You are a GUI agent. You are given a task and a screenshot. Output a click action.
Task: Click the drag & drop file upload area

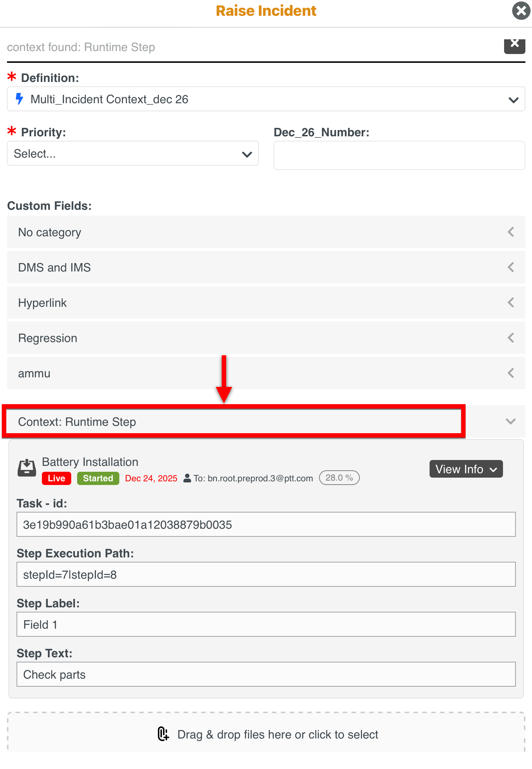click(266, 734)
